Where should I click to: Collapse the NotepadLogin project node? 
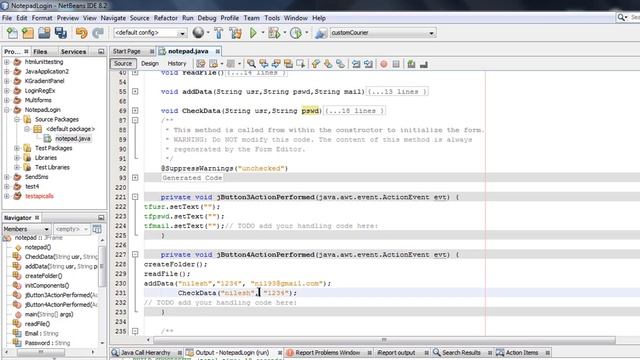(x=7, y=110)
